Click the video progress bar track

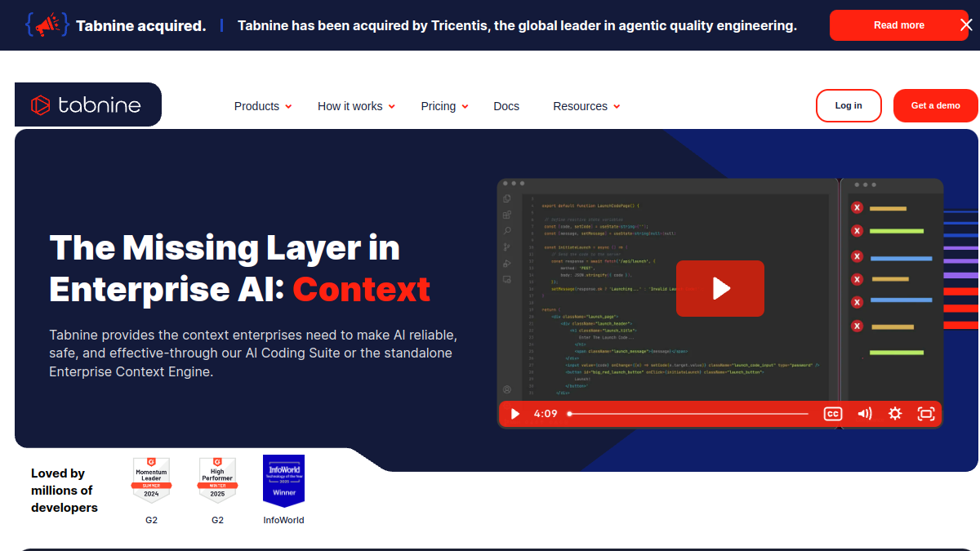pyautogui.click(x=688, y=414)
